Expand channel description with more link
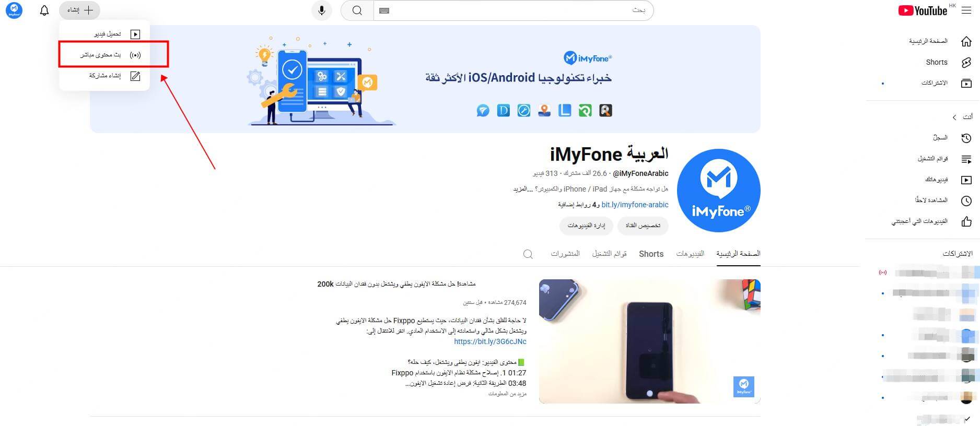Viewport: 980px width, 426px height. (x=522, y=189)
